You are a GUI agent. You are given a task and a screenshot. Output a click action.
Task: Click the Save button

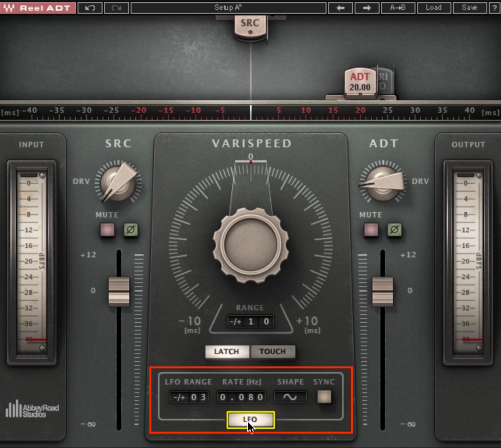pyautogui.click(x=469, y=8)
